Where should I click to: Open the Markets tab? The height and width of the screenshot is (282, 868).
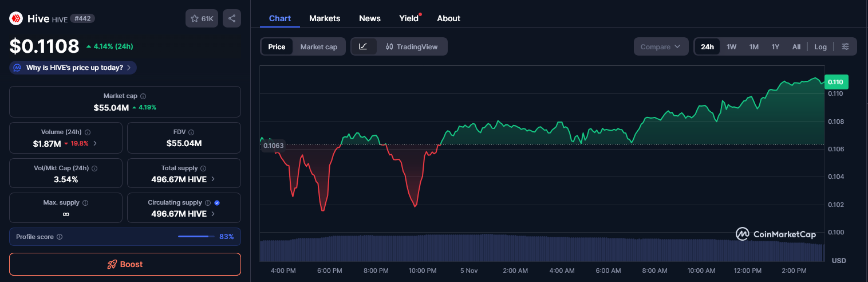(325, 18)
